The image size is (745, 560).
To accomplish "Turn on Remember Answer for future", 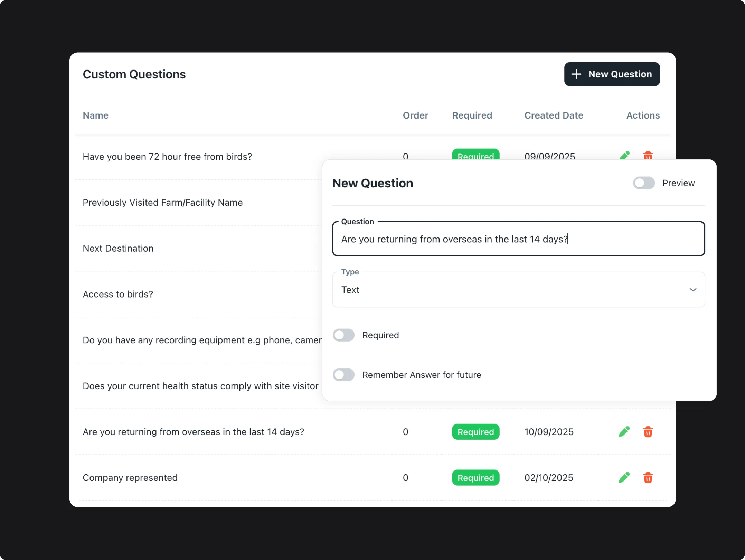I will [x=343, y=375].
